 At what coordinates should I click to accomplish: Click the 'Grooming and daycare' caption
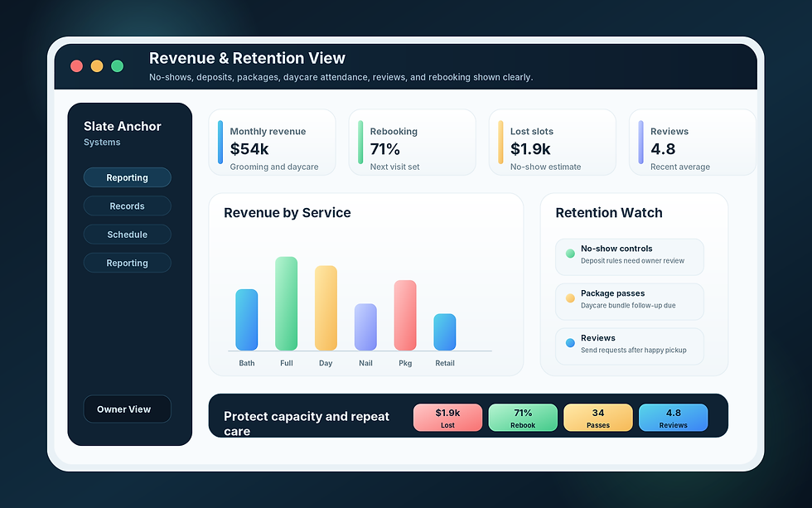(274, 167)
